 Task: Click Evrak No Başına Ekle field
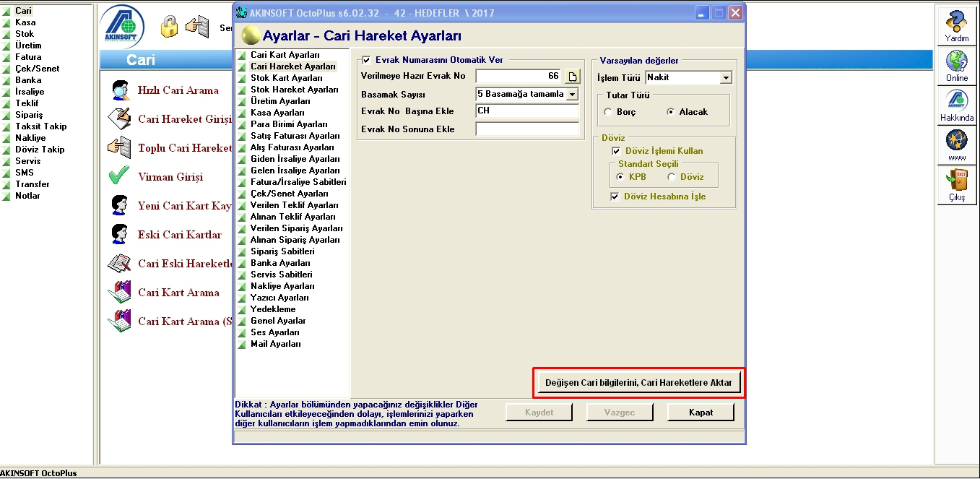527,111
